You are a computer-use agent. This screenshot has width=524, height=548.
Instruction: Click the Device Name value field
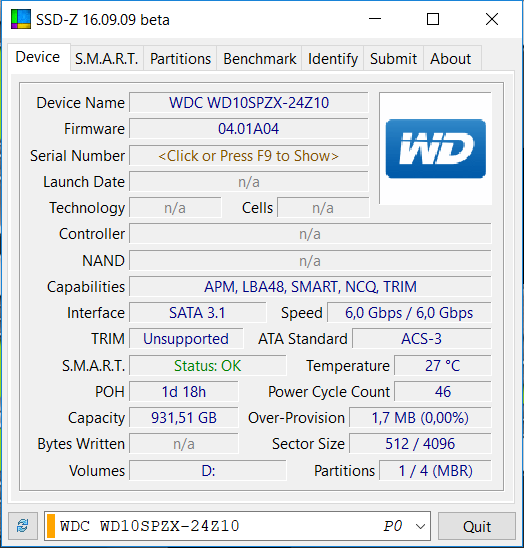click(x=249, y=103)
